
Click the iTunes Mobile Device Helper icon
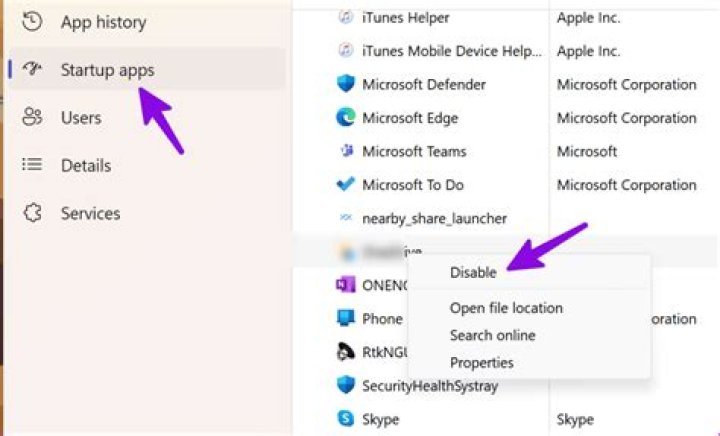pos(346,50)
